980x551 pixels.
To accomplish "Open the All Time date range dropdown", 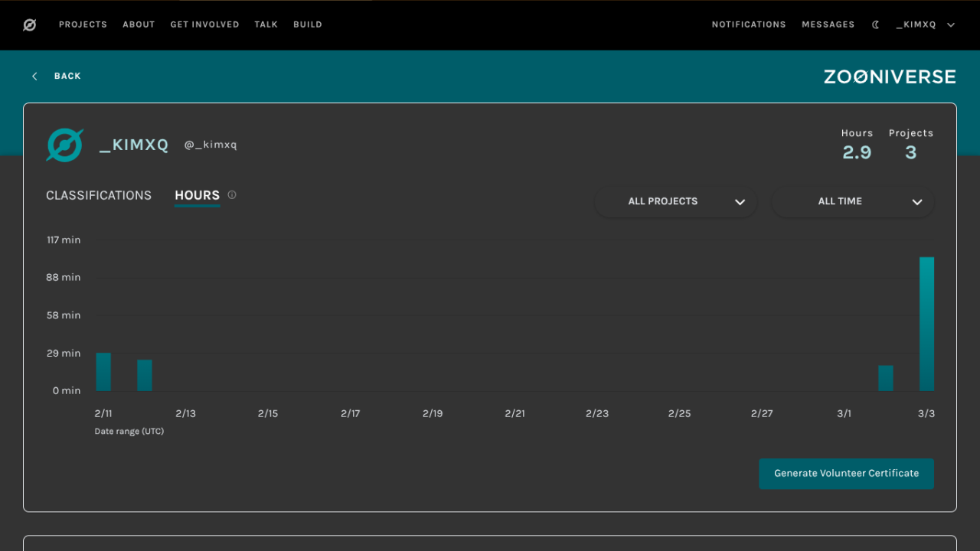I will coord(853,202).
